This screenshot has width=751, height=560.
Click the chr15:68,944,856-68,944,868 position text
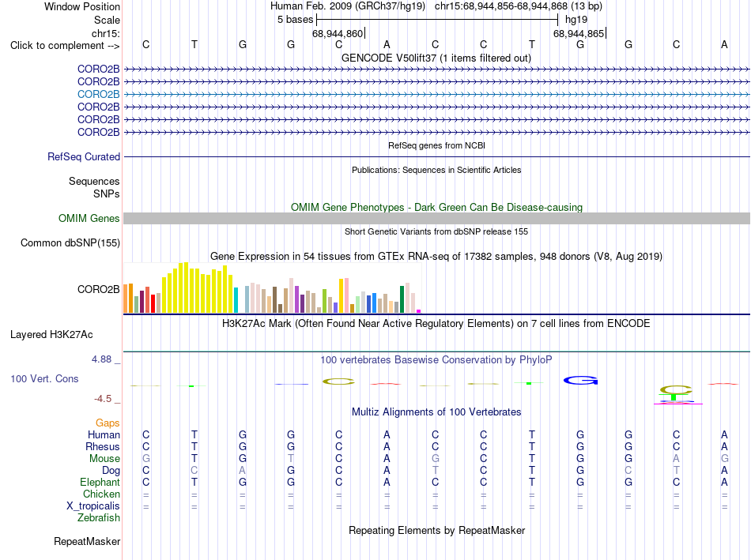(501, 6)
